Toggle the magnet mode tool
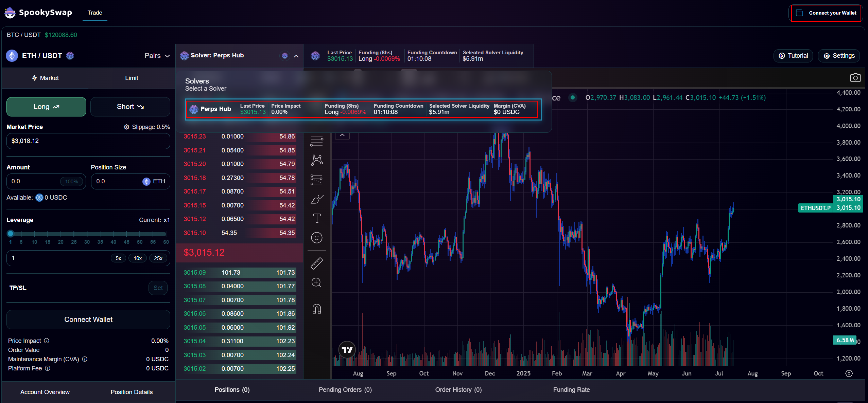Screen dimensions: 868x403 (316, 309)
